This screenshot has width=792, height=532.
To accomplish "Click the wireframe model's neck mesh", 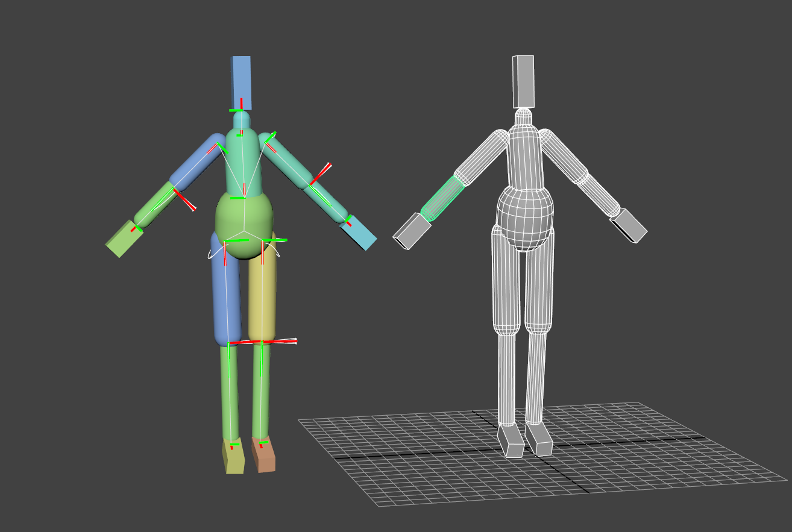I will coord(524,117).
